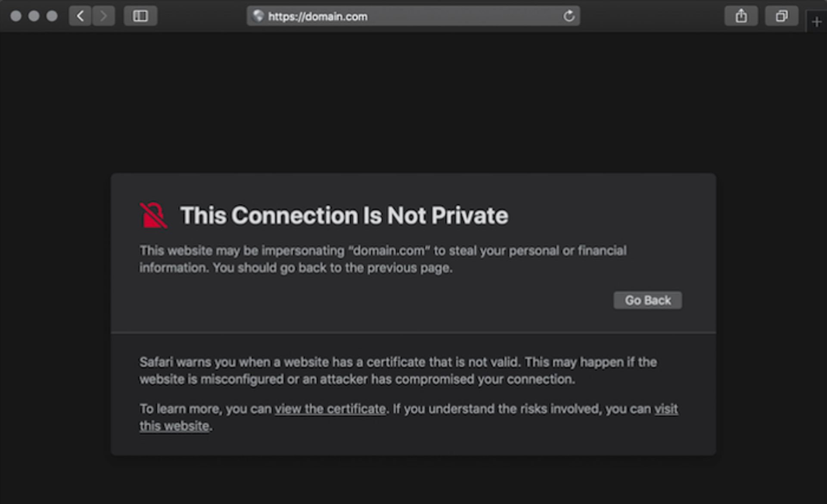Screen dimensions: 827x504
Task: Follow the 'visit this website' link
Action: click(x=666, y=409)
